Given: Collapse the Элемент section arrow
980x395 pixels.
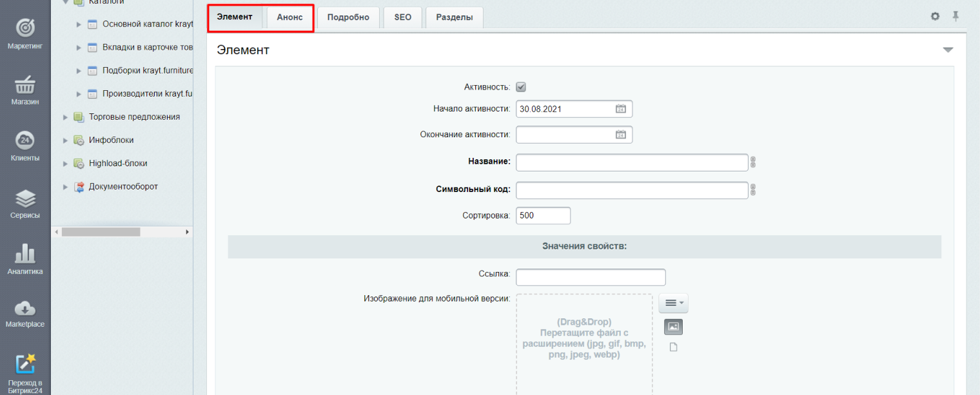Looking at the screenshot, I should (947, 50).
